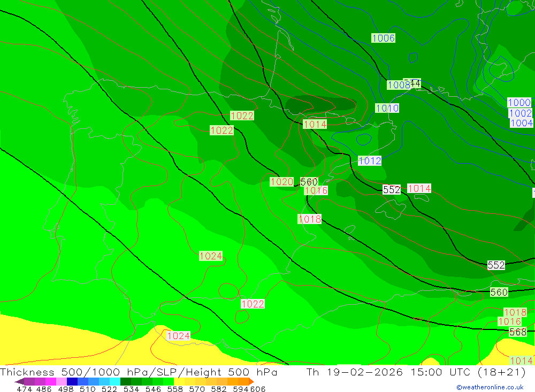
Task: Click the legend value 546
Action: coord(153,389)
